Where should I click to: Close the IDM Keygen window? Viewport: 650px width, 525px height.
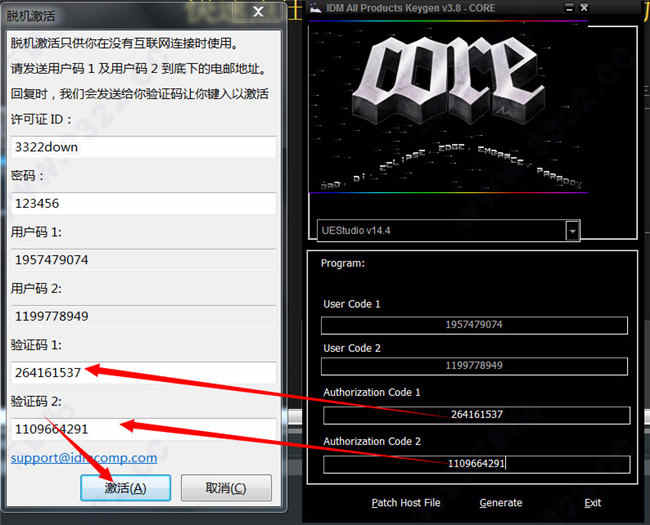click(x=584, y=7)
